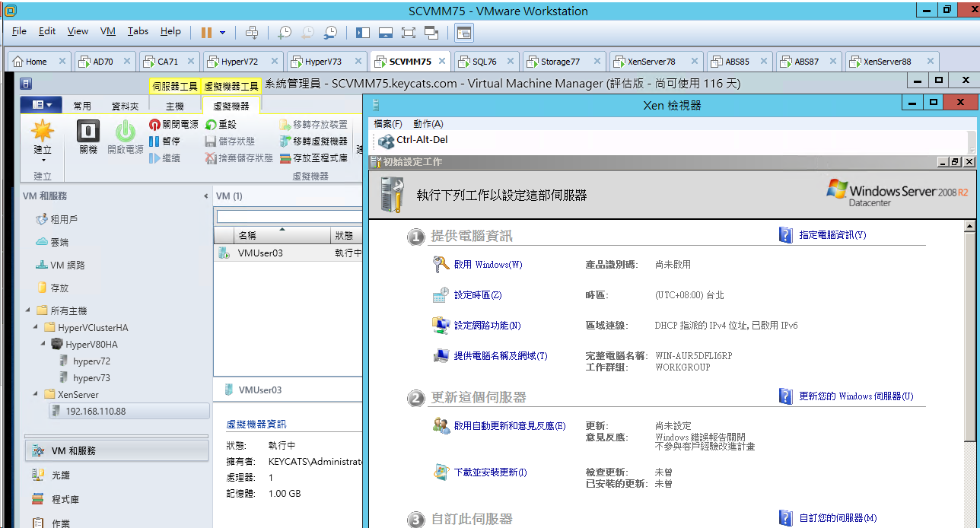
Task: Switch to Unity mode icon in VMware toolbar
Action: click(x=431, y=32)
